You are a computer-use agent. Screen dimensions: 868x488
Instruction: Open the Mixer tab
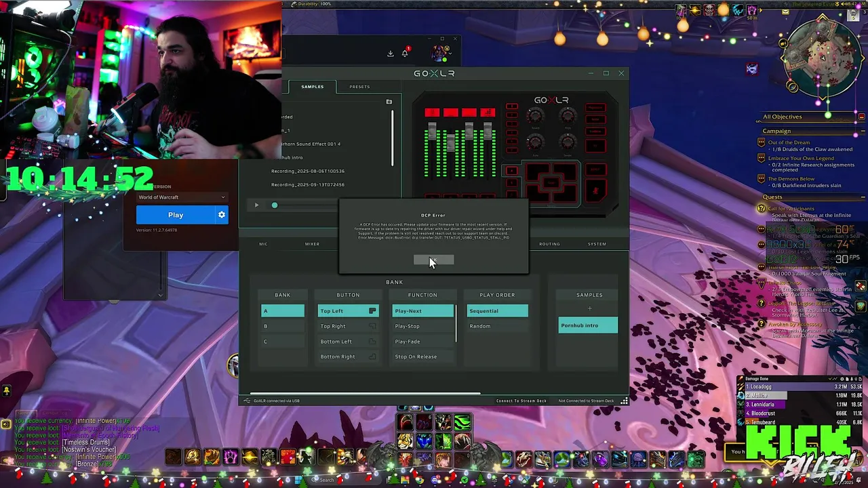(312, 244)
